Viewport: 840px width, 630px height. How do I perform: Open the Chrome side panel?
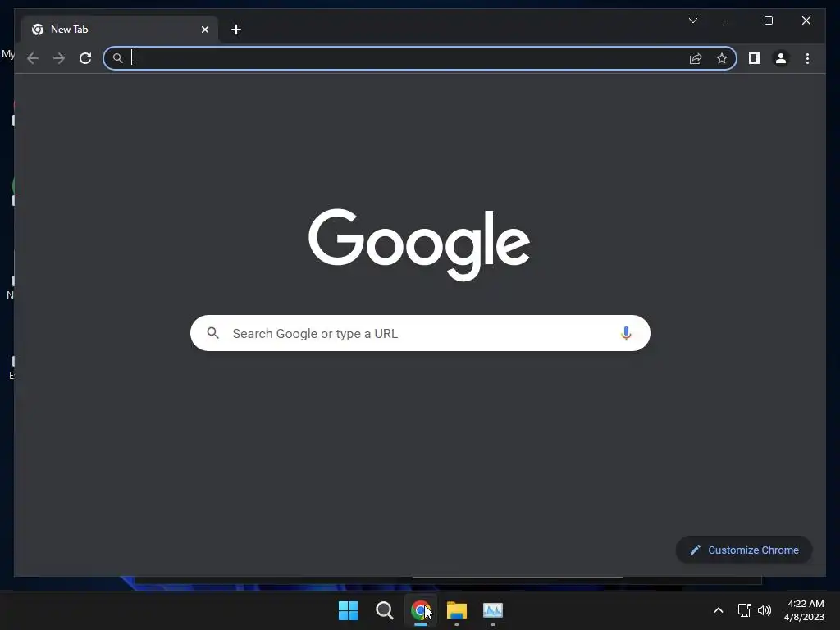tap(755, 58)
